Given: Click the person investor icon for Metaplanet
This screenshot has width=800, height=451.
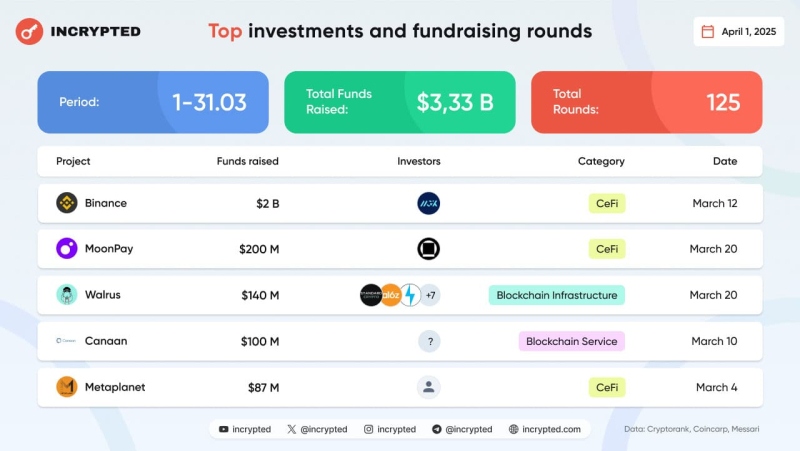Looking at the screenshot, I should (x=429, y=387).
